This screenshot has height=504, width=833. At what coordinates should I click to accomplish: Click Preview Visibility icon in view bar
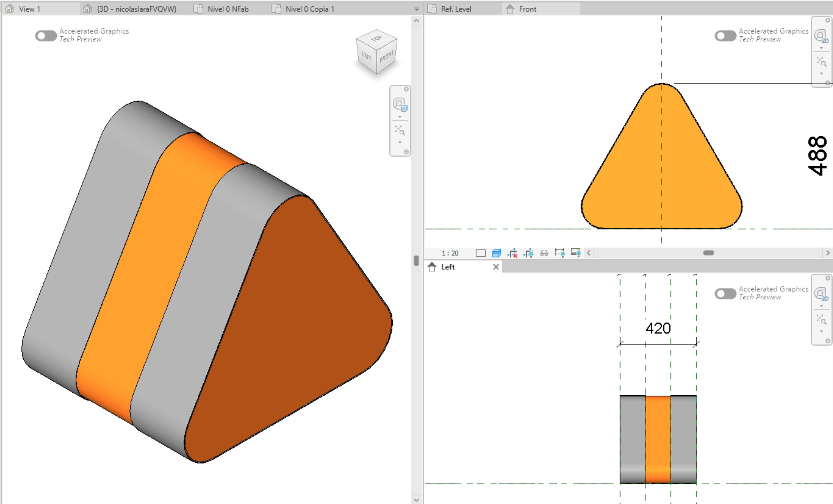(575, 253)
